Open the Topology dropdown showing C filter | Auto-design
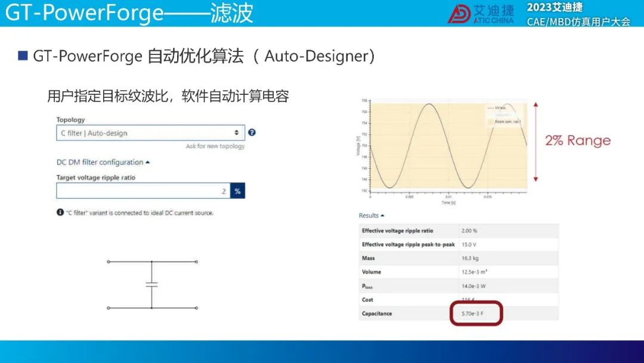The height and width of the screenshot is (363, 644). pyautogui.click(x=150, y=133)
